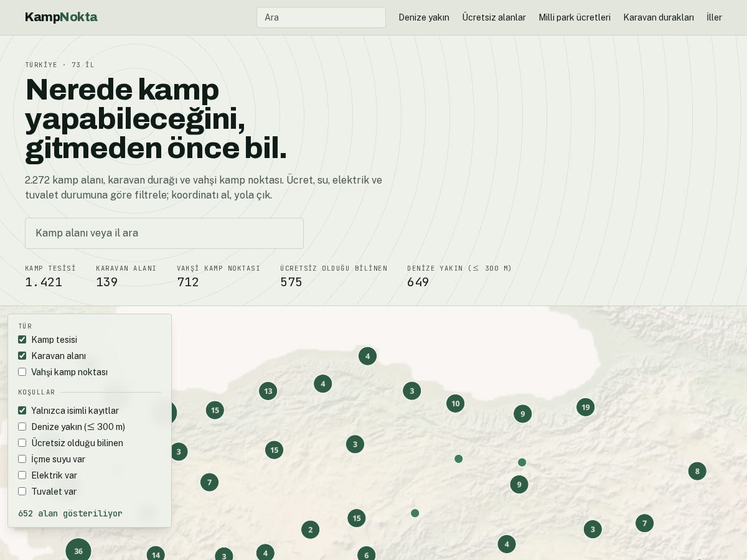The height and width of the screenshot is (560, 747).
Task: Select the cluster marker showing 2
Action: coord(310,530)
